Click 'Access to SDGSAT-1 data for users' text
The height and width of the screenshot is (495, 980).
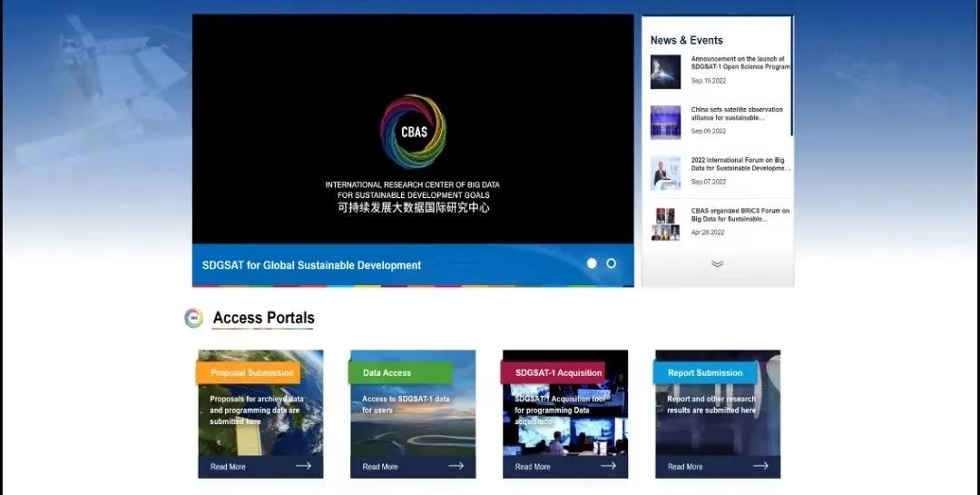point(406,404)
